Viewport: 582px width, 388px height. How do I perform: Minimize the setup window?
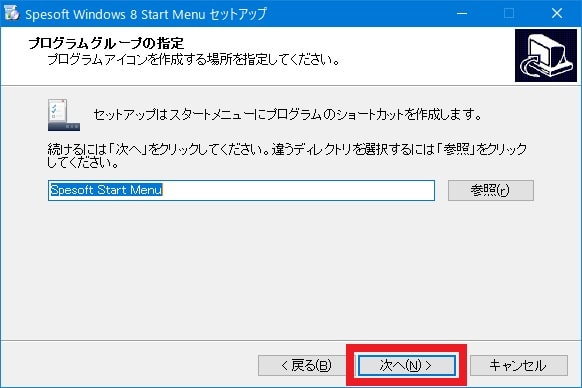click(x=462, y=13)
